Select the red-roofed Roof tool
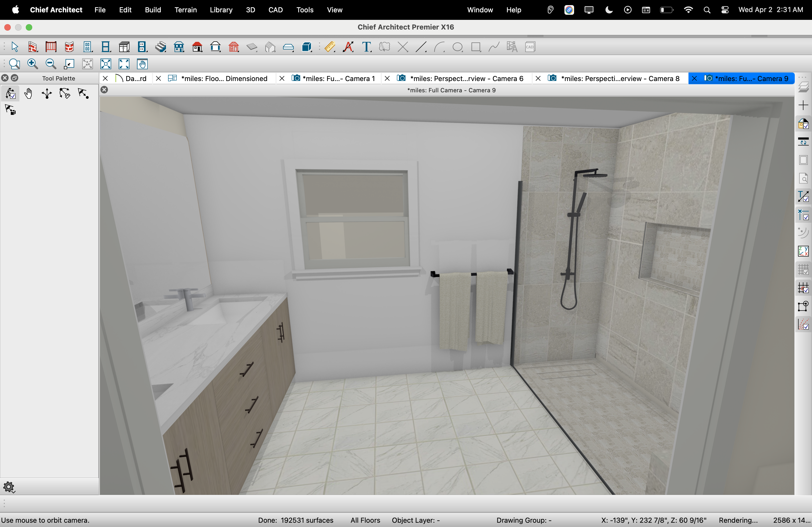The image size is (812, 527). 197,47
